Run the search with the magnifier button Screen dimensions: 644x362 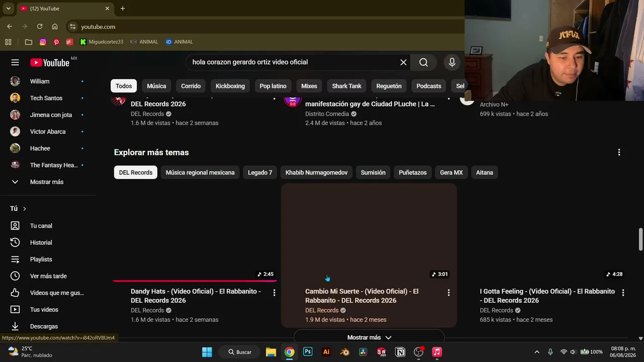(424, 62)
